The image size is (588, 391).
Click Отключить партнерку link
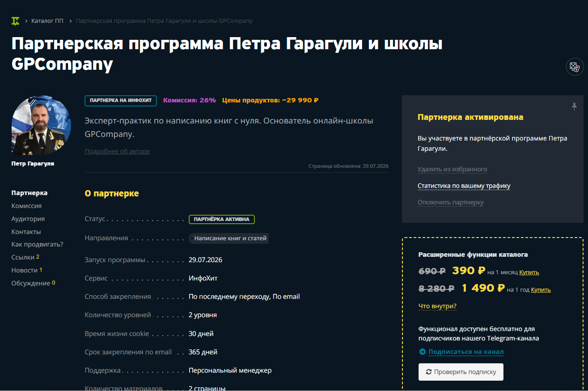point(451,202)
